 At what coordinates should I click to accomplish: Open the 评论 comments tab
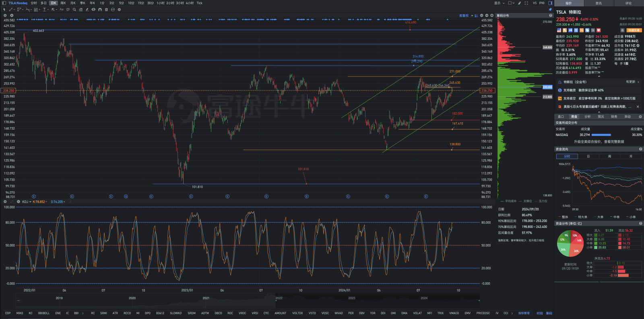pos(628,3)
